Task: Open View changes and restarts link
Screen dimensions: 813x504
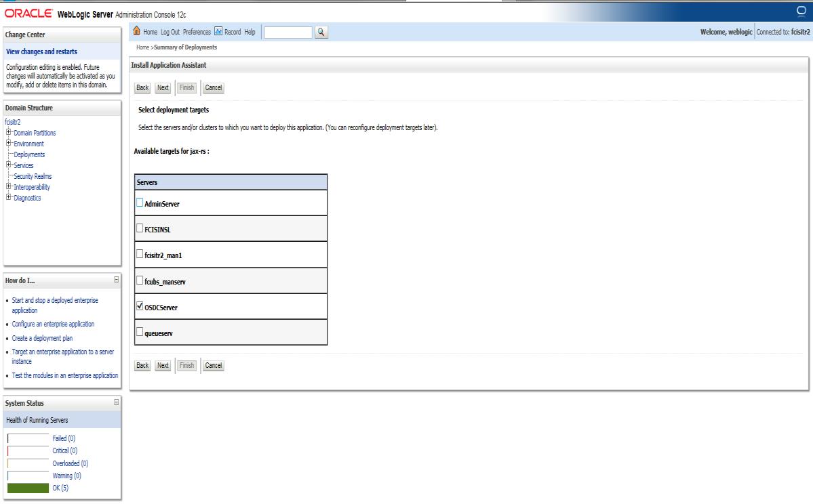Action: point(41,51)
